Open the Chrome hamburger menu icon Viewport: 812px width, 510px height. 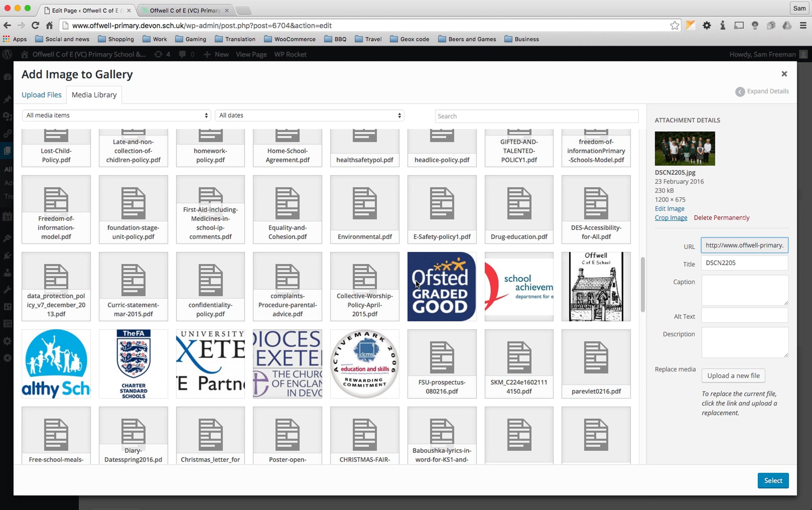tap(803, 25)
